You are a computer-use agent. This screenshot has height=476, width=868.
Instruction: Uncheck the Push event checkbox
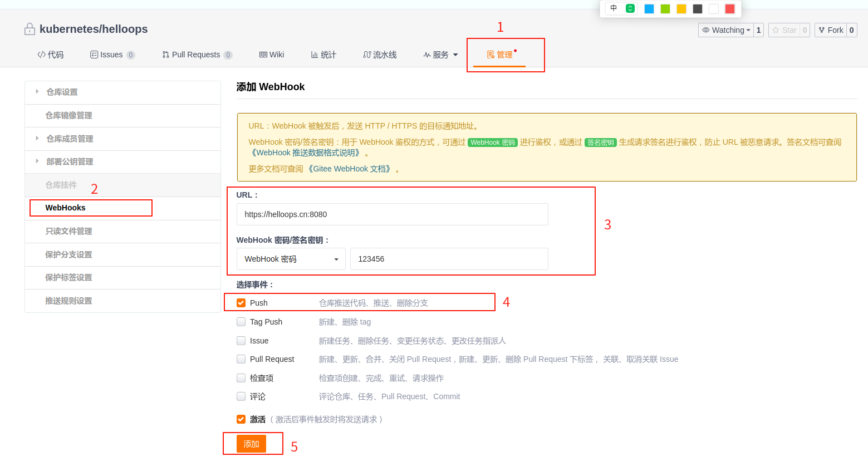pyautogui.click(x=241, y=303)
